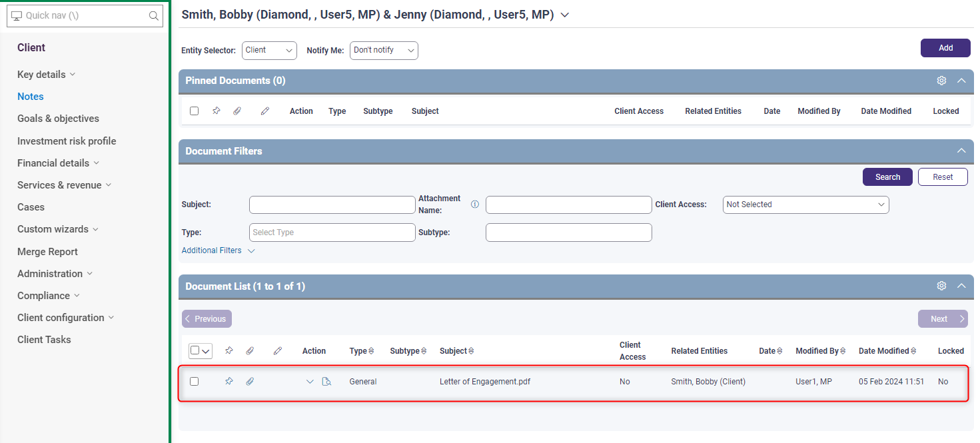Screen dimensions: 980x443
Task: Click the pin icon on Letter of Engagement row
Action: tap(229, 382)
